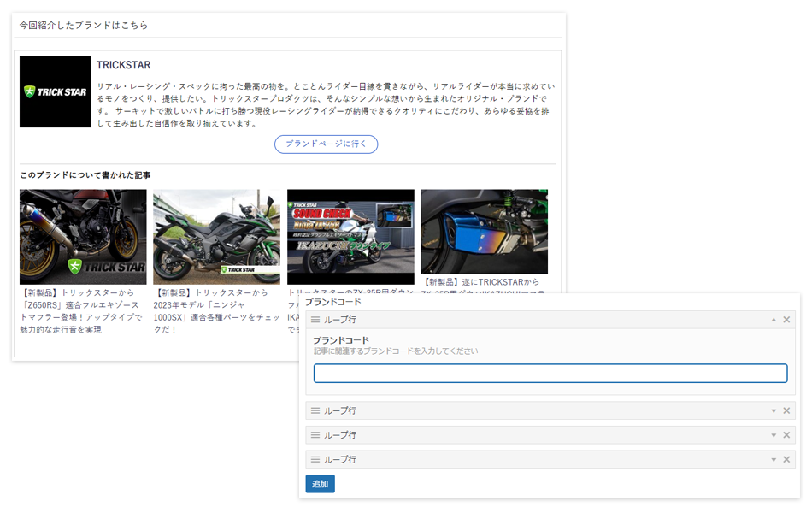Click the 記事に関連するブランドコードを入力してください hint text
Screen dimensions: 812x513
click(x=396, y=351)
